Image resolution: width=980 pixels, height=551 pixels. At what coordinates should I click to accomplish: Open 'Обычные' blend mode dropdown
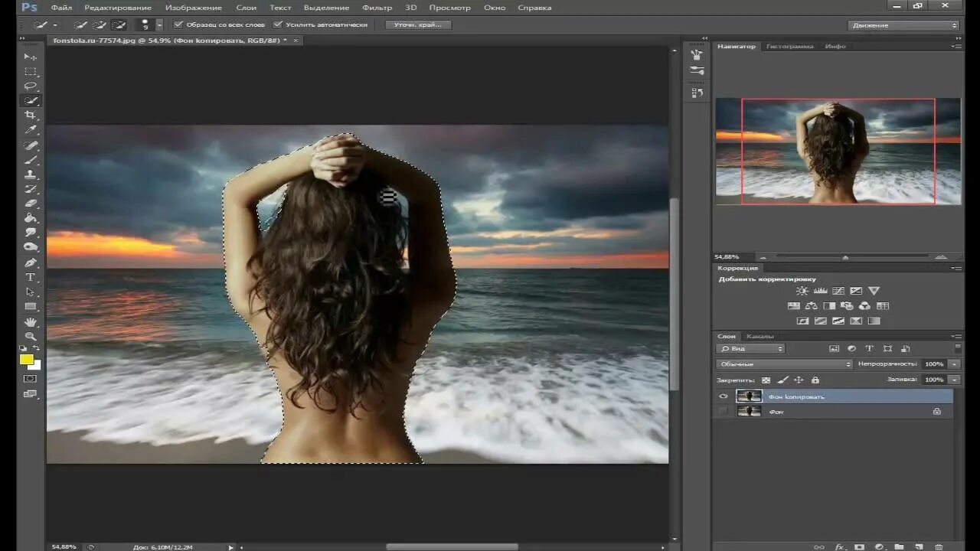click(785, 364)
